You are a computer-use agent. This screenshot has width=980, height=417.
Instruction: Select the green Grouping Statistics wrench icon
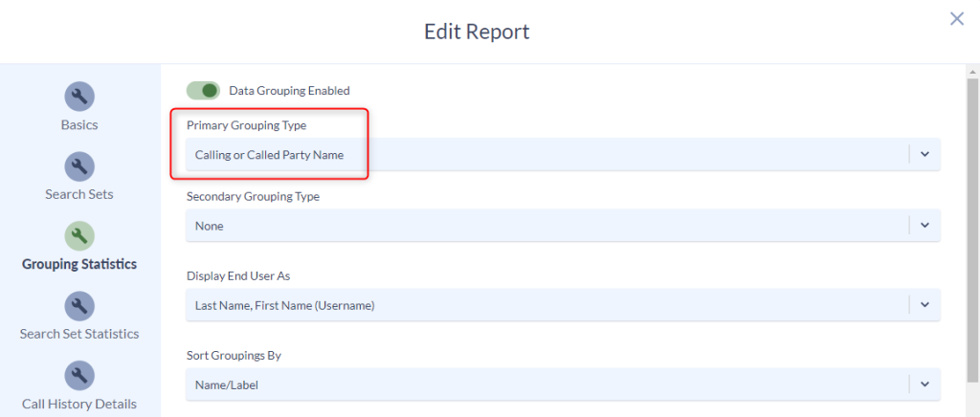(x=79, y=236)
